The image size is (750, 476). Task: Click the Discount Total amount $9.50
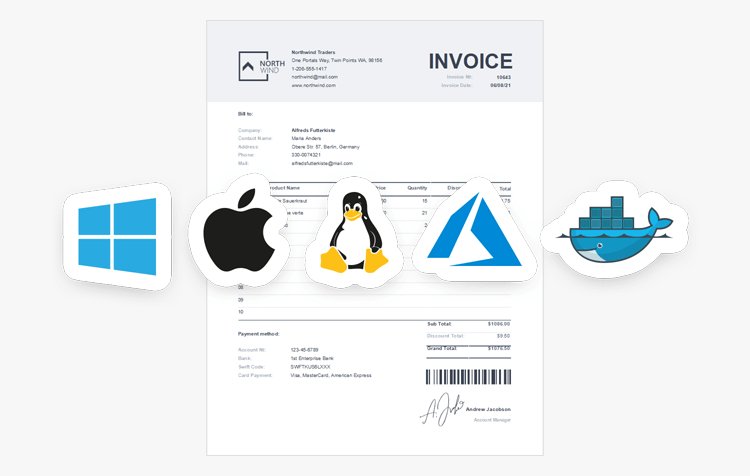tap(503, 336)
